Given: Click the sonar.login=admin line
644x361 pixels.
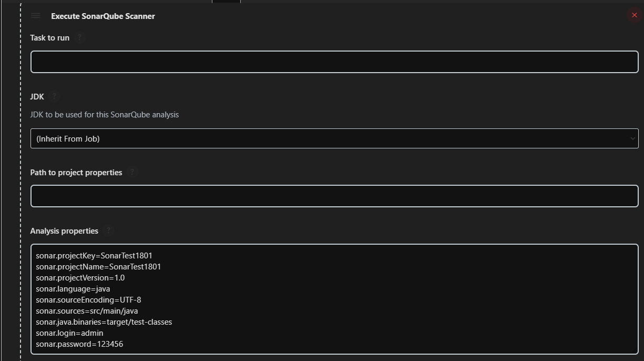Looking at the screenshot, I should tap(69, 333).
